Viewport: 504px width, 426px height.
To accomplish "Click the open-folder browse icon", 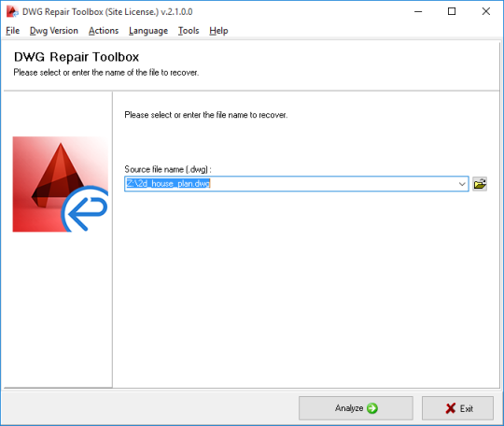I will point(480,184).
